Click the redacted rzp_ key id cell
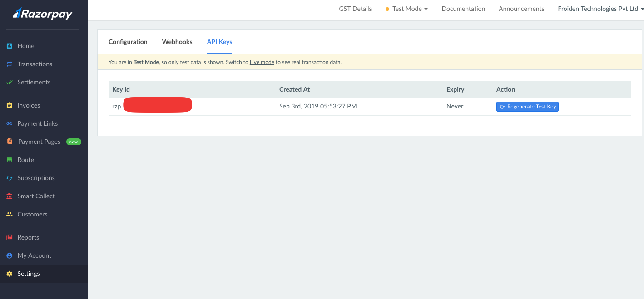The width and height of the screenshot is (644, 299). coord(152,105)
